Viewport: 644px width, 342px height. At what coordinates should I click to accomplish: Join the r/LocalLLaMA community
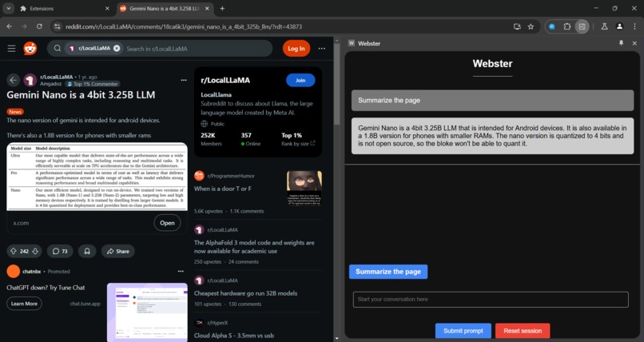(x=300, y=80)
